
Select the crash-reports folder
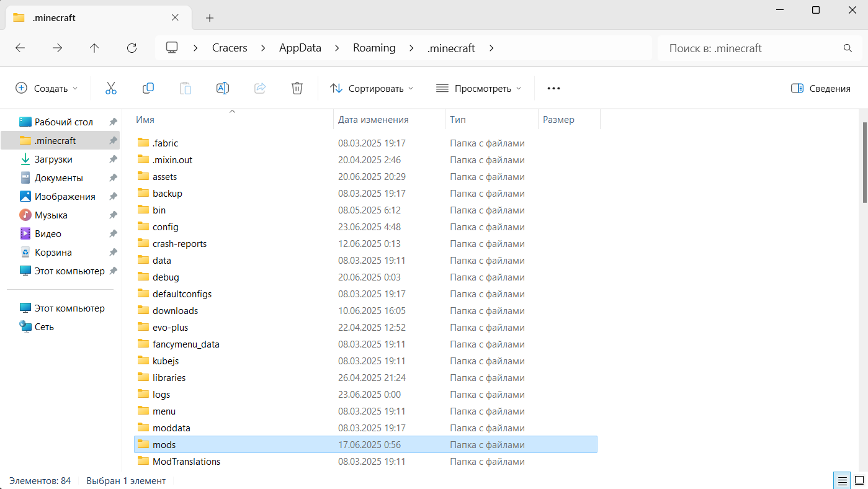(x=365, y=243)
